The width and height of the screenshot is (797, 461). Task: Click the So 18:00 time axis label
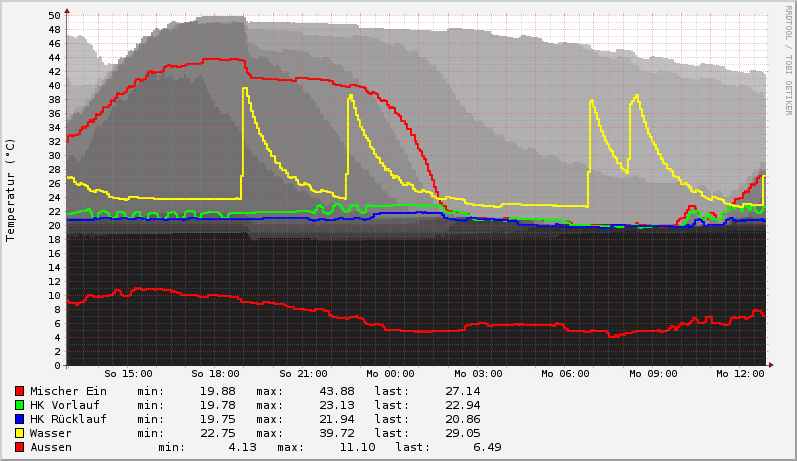(215, 374)
